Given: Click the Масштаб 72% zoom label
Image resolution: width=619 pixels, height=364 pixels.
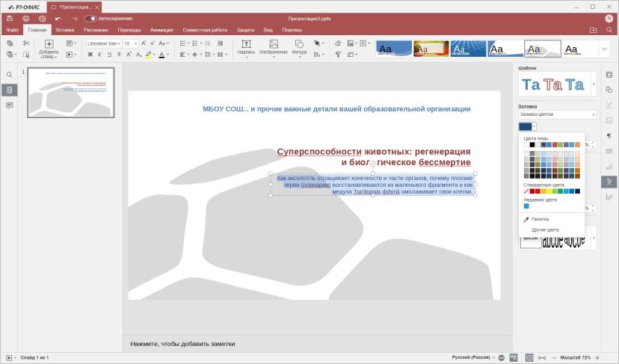Looking at the screenshot, I should click(x=575, y=357).
